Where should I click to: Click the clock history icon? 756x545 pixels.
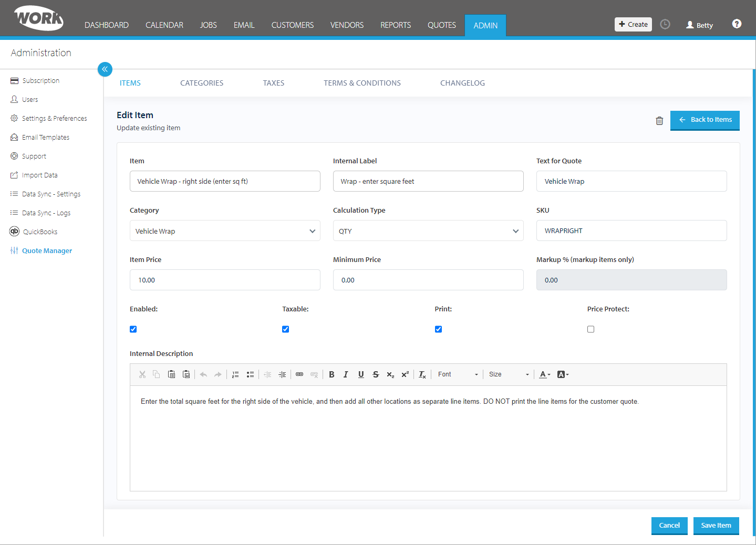click(665, 24)
